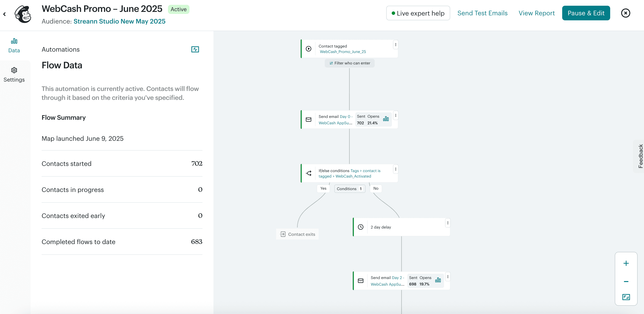Open options menu on 2 day delay step

447,223
